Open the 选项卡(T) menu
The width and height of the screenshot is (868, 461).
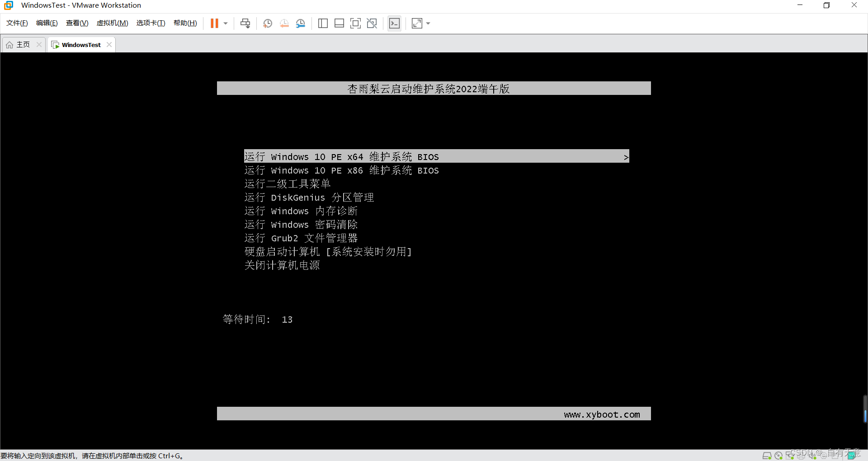[151, 23]
